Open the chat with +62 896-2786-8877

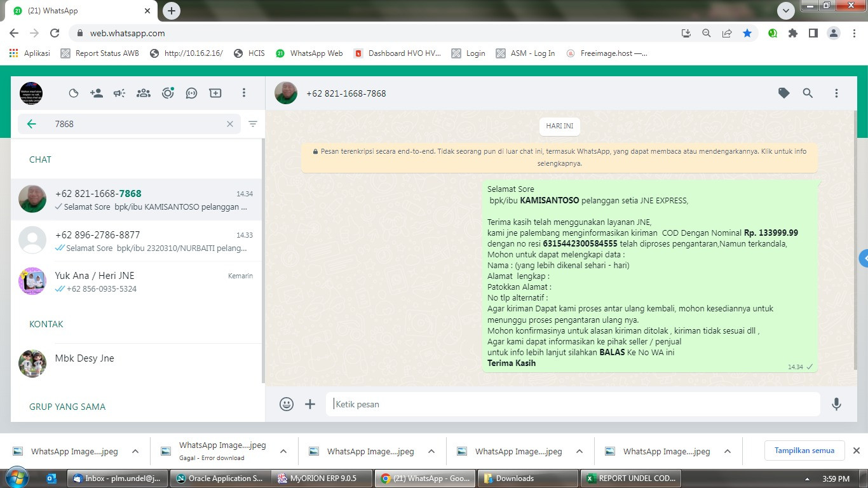tap(137, 241)
